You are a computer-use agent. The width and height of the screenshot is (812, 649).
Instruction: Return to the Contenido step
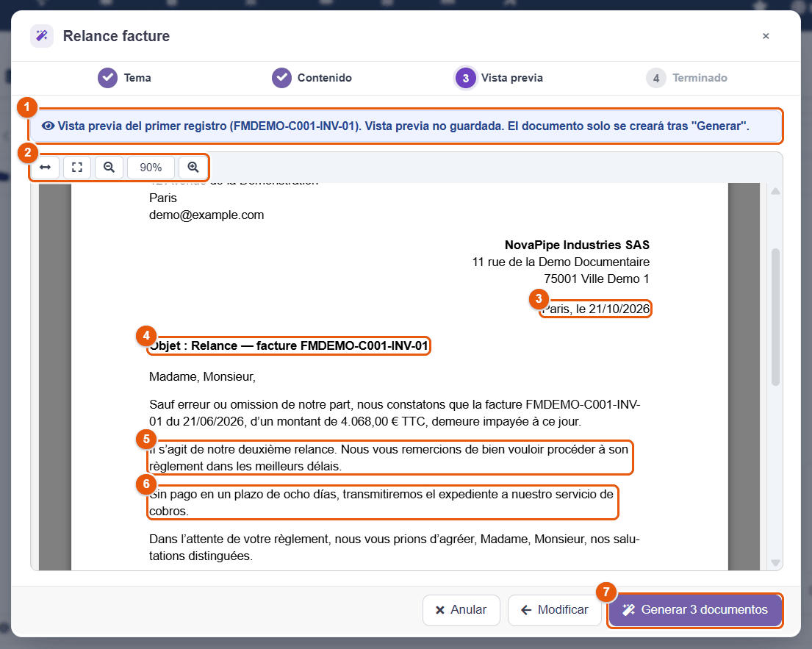click(312, 78)
